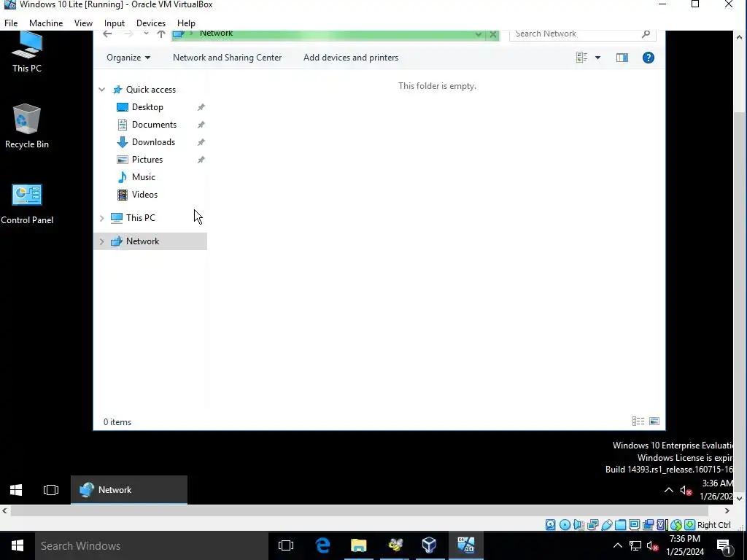Screen dimensions: 747x560
Task: Click the Network taskbar button in guest
Action: (x=129, y=489)
